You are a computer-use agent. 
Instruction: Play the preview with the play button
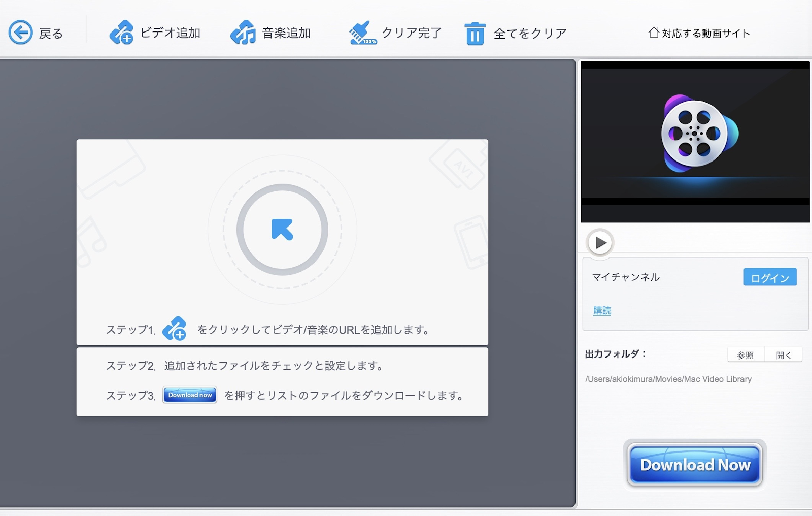point(600,243)
